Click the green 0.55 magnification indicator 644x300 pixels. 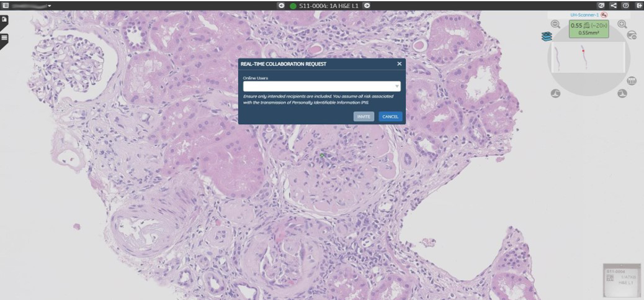click(589, 29)
